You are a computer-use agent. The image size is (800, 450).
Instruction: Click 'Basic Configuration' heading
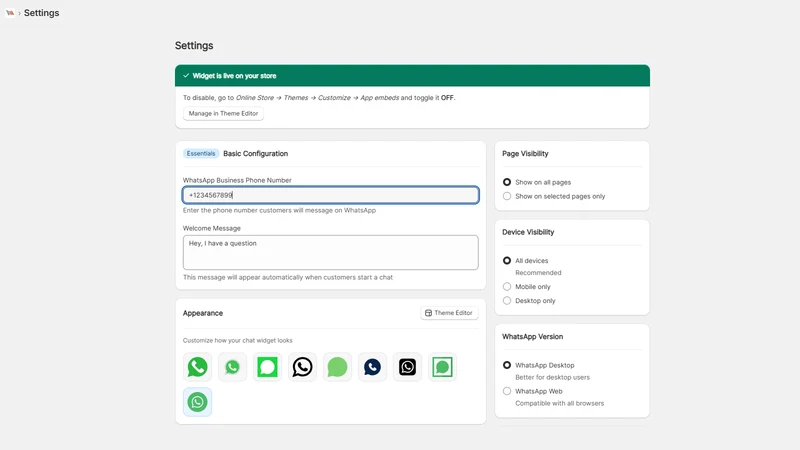click(x=256, y=154)
